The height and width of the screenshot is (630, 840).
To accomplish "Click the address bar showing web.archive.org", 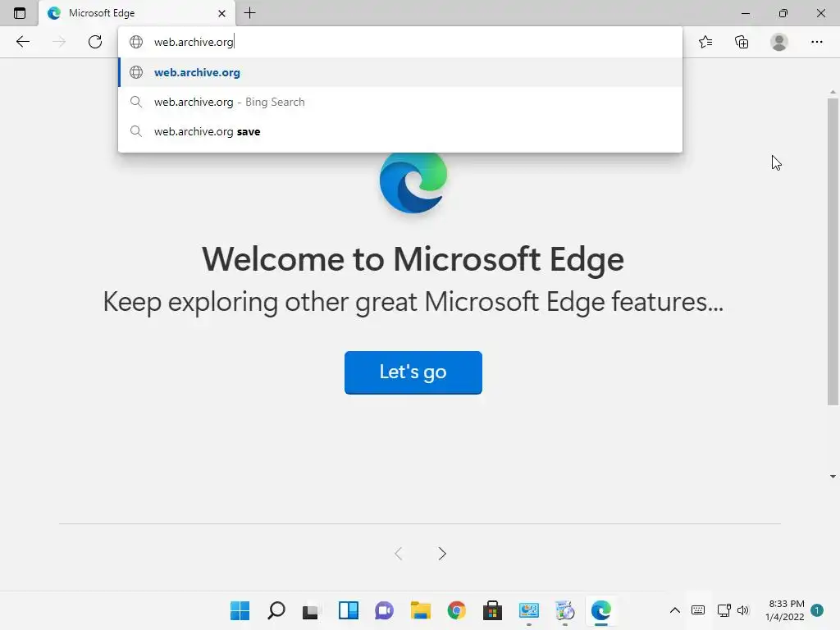I will (x=400, y=42).
